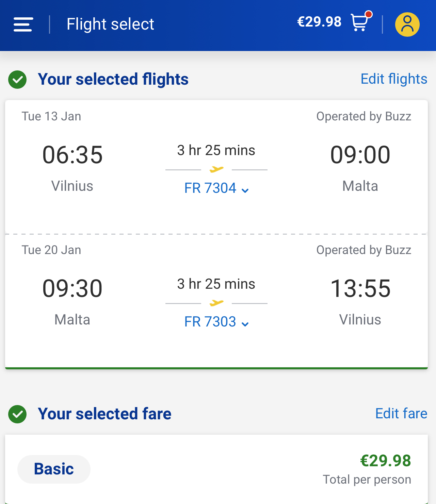Open the hamburger menu
The width and height of the screenshot is (436, 504).
23,24
